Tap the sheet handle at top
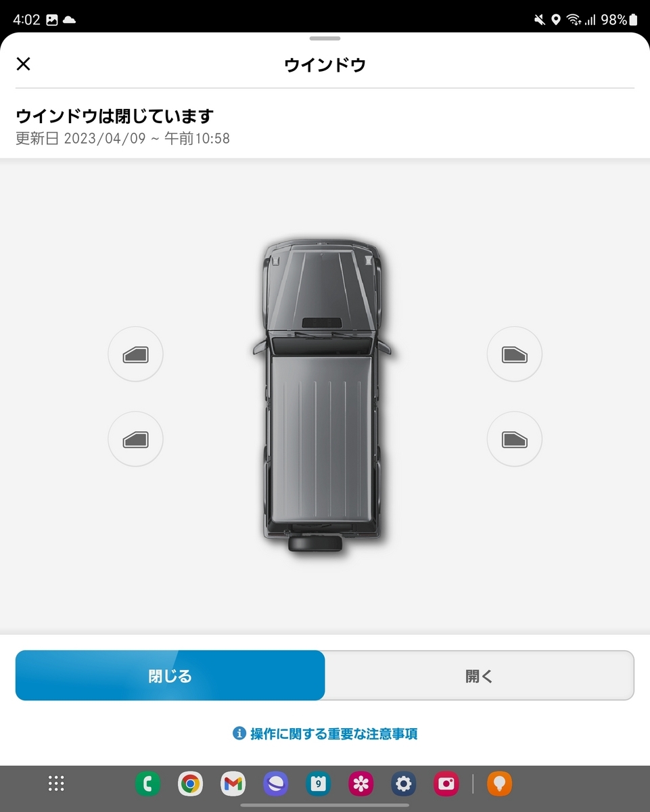Image resolution: width=650 pixels, height=812 pixels. [x=325, y=39]
